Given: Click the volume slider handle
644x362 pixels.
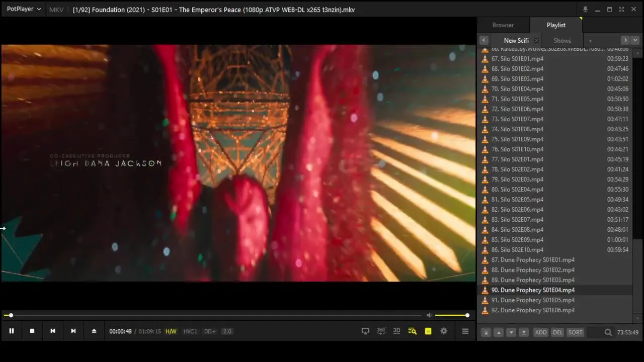Looking at the screenshot, I should pyautogui.click(x=467, y=315).
